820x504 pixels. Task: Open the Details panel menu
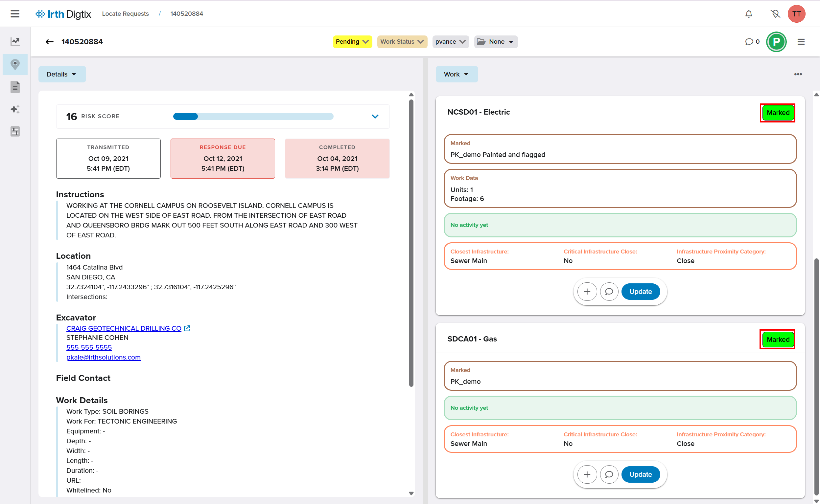point(62,74)
